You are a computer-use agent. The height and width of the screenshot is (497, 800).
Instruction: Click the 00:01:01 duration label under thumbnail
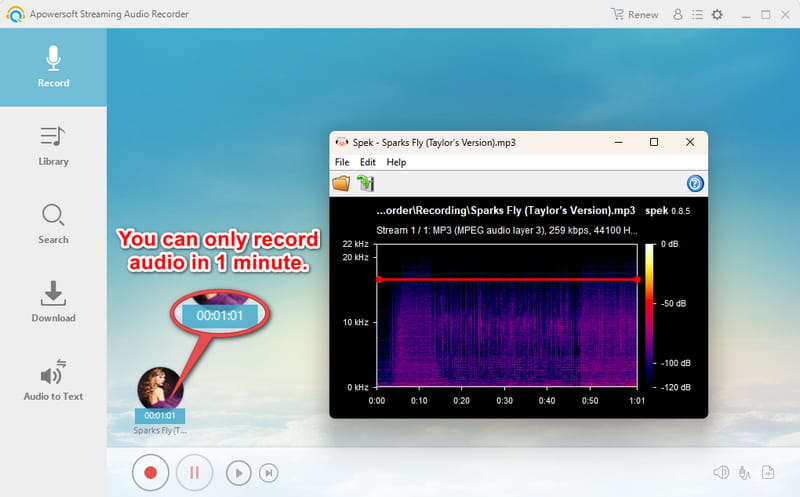tap(160, 416)
